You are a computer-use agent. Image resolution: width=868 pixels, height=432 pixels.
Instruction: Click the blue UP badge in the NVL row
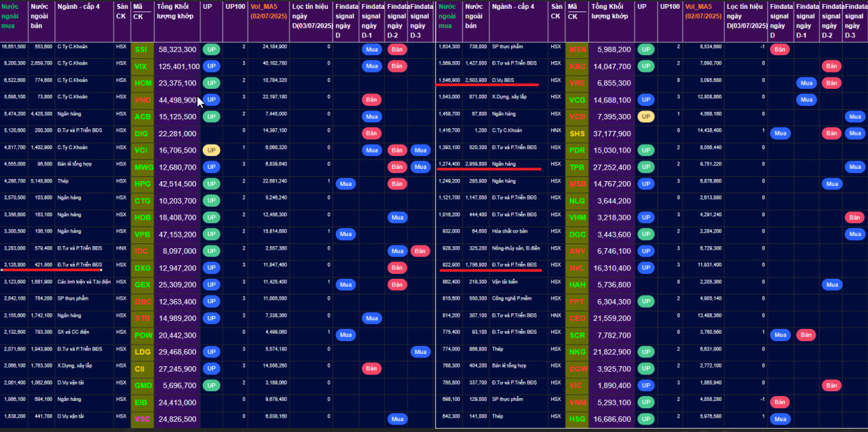(645, 268)
